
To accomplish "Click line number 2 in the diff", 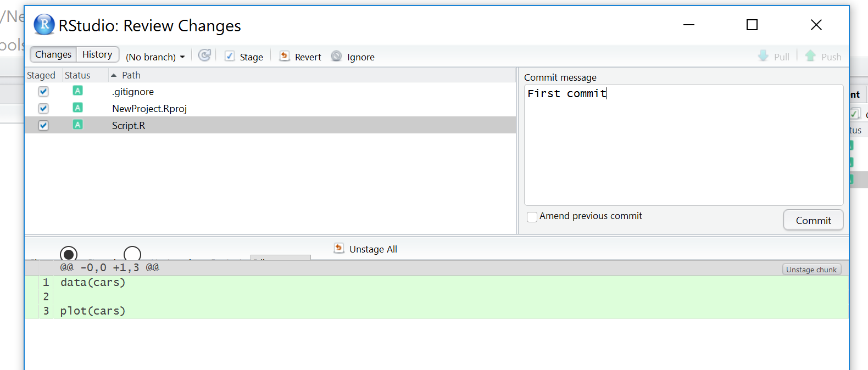I will point(46,296).
